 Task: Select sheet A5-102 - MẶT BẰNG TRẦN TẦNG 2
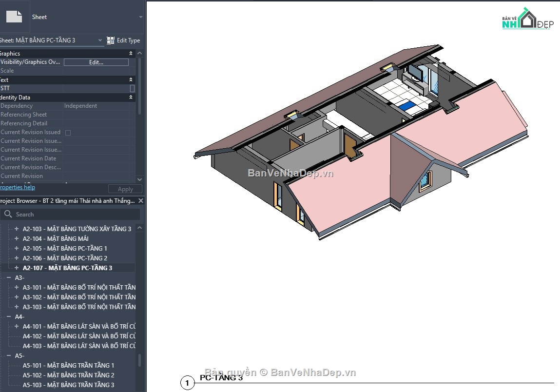(x=69, y=375)
